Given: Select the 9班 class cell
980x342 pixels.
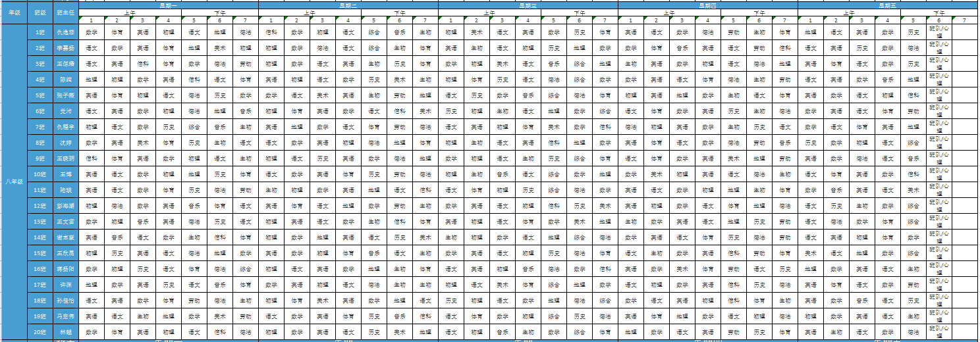Looking at the screenshot, I should pyautogui.click(x=40, y=158).
